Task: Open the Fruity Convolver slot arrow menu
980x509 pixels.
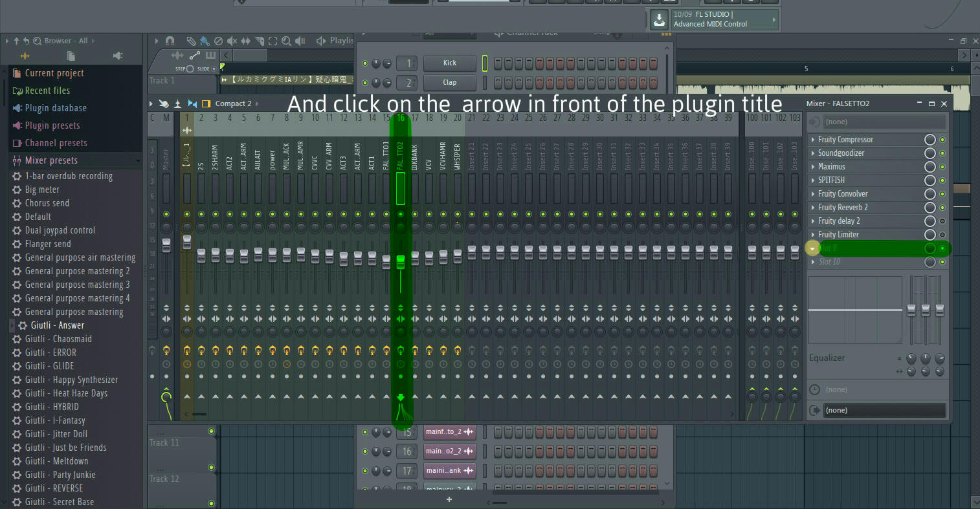Action: [x=812, y=194]
